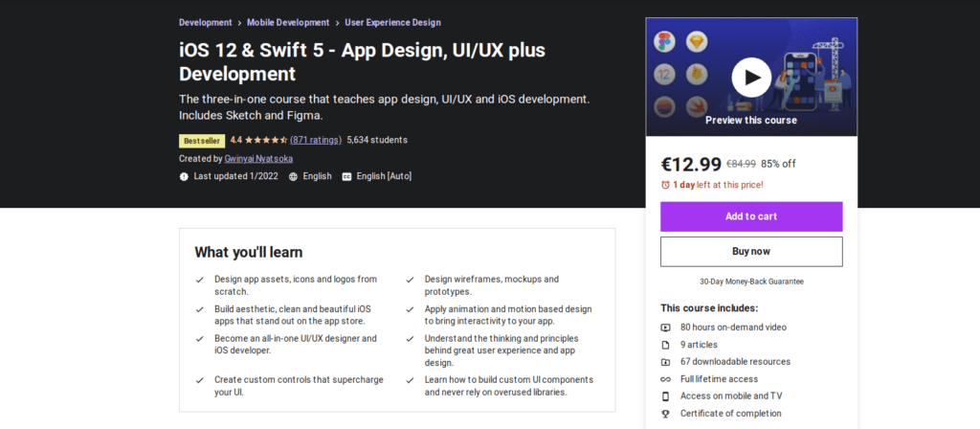Click the Certificate of completion text
This screenshot has height=429, width=980.
coord(730,414)
